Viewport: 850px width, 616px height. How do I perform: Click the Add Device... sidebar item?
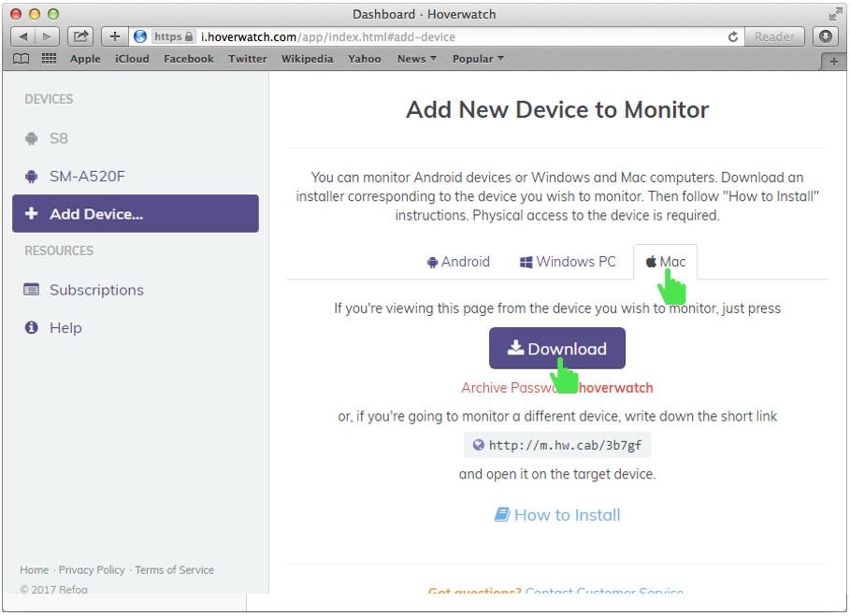(x=135, y=213)
